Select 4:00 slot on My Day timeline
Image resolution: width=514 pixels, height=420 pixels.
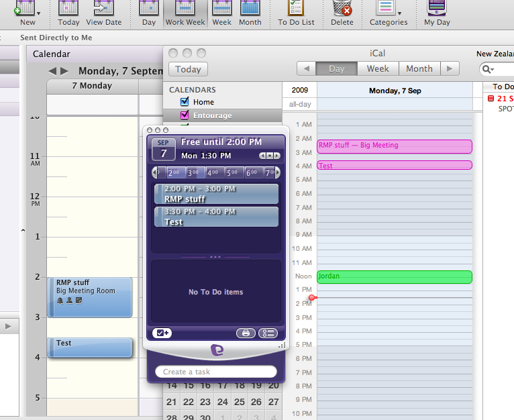(215, 172)
